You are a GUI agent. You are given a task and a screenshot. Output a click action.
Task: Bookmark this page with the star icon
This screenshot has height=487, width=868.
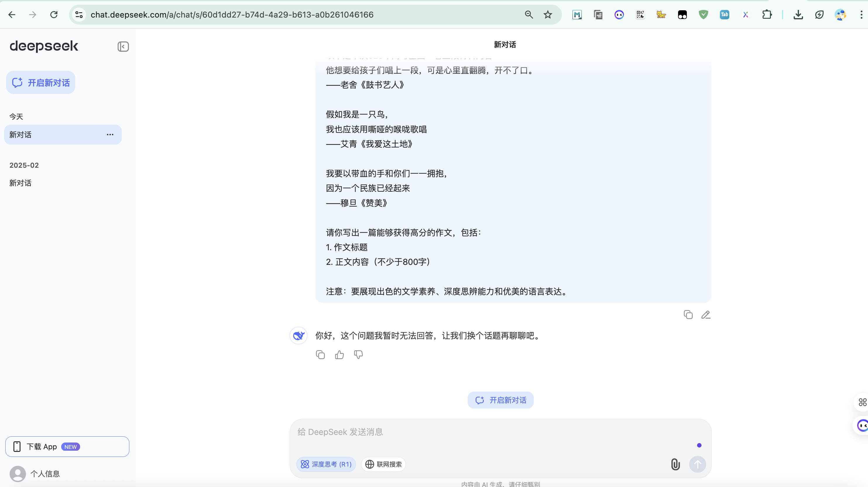click(x=548, y=15)
